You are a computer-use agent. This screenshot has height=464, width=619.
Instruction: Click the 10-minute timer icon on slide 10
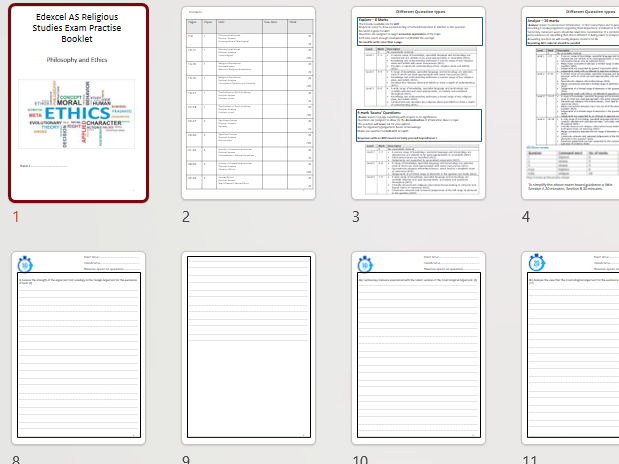[x=365, y=264]
